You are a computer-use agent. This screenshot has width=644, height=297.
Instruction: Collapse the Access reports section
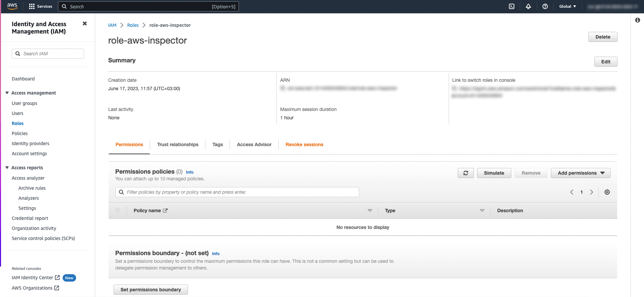pyautogui.click(x=7, y=168)
